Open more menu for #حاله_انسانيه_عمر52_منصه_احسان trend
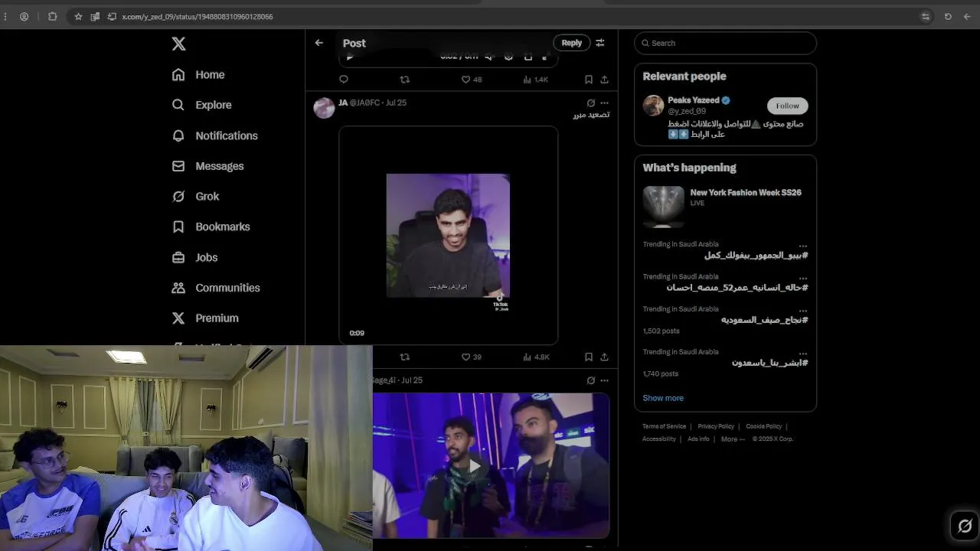The image size is (980, 551). [802, 278]
